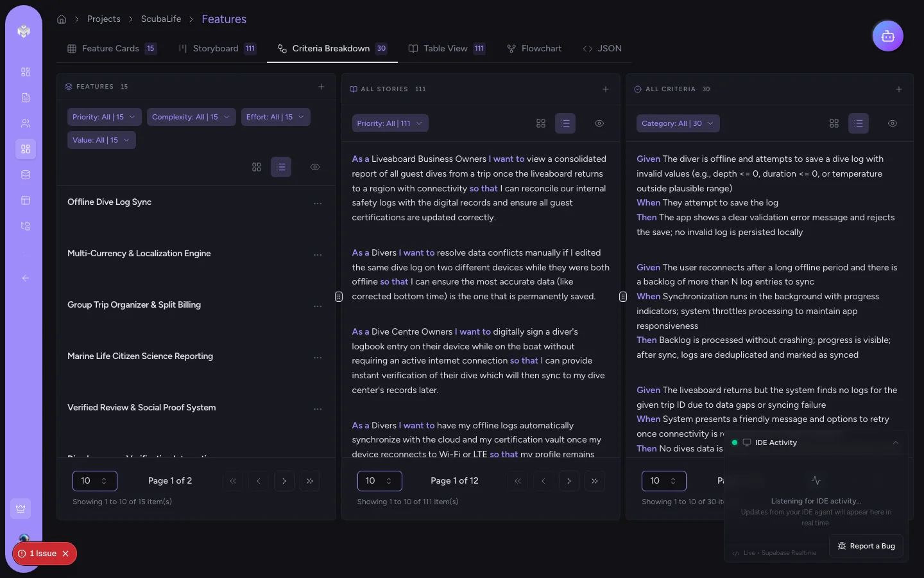Screen dimensions: 924x578
Task: Select the Documents icon in the sidebar
Action: (26, 98)
